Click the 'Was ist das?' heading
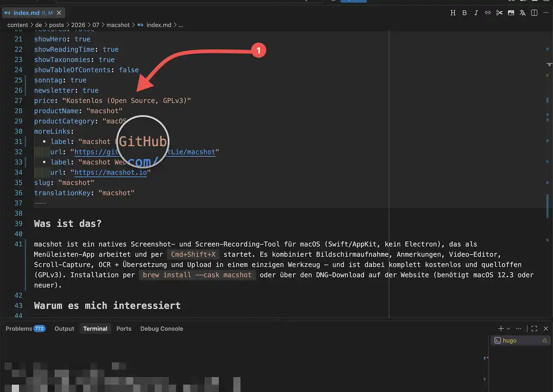This screenshot has width=553, height=392. (x=68, y=224)
